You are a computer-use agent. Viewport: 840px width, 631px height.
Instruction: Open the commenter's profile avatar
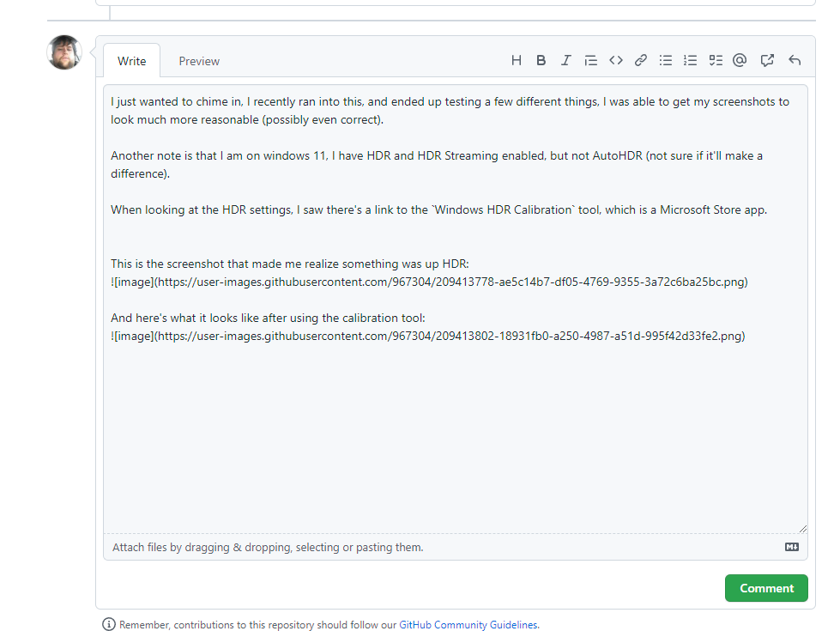pos(63,52)
